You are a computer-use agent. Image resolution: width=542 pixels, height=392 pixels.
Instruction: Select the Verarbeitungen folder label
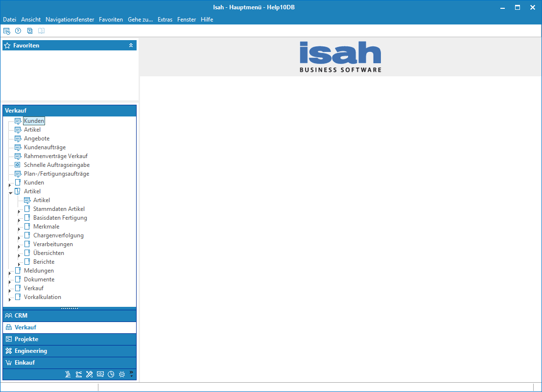[x=53, y=244]
